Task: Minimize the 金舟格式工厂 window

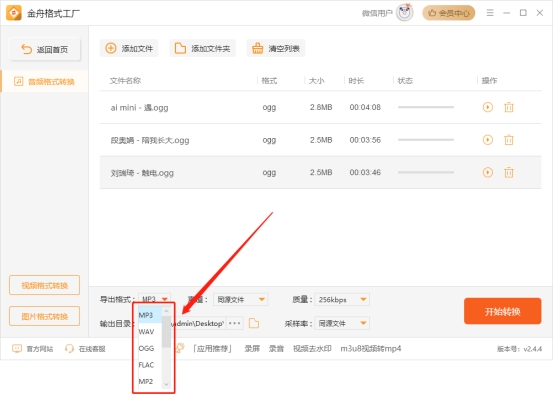Action: point(506,13)
